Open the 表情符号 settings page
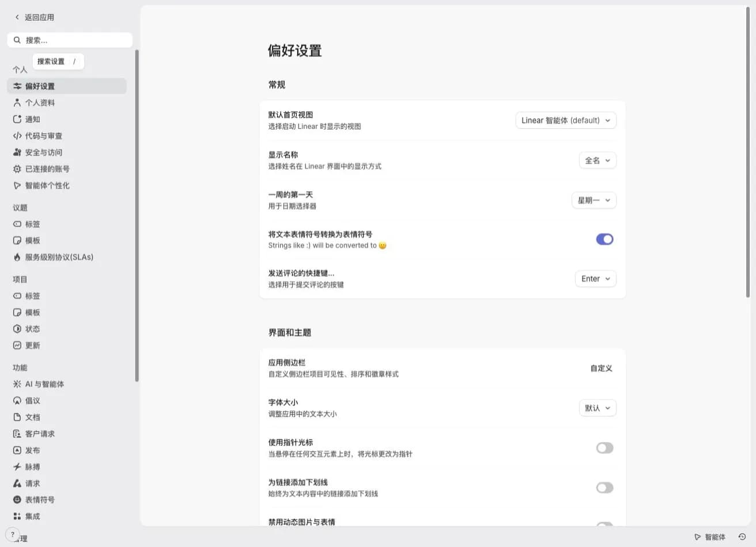756x547 pixels. point(67,500)
